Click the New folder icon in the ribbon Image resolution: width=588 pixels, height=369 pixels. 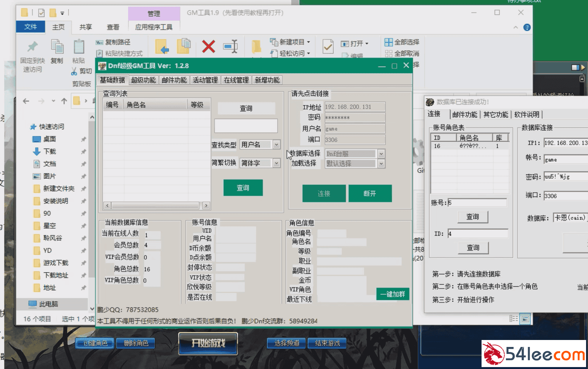[x=256, y=47]
